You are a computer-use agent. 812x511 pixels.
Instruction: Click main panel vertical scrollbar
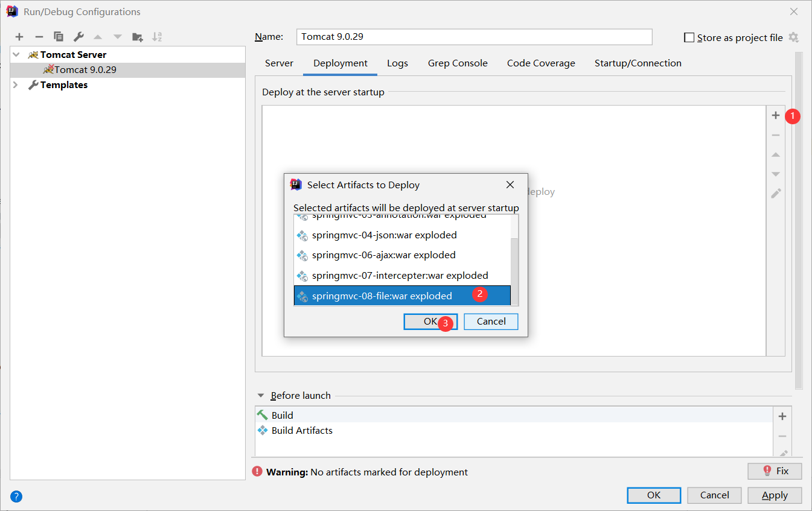799,220
